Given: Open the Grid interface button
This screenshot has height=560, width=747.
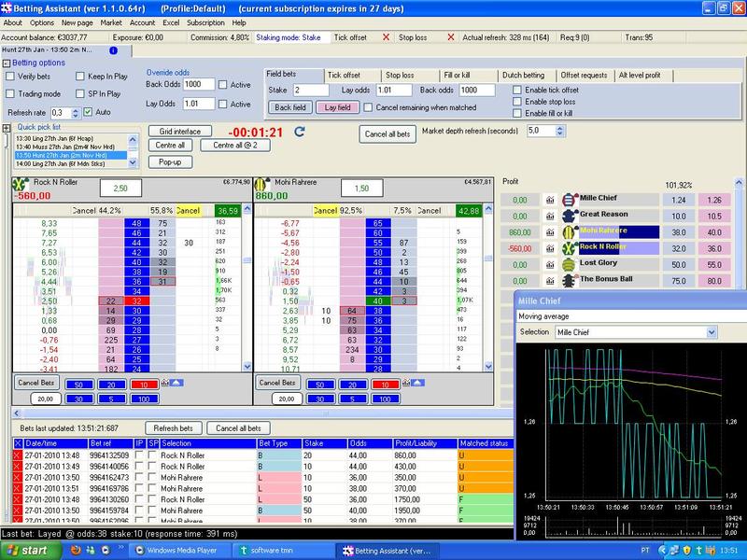Looking at the screenshot, I should click(179, 132).
